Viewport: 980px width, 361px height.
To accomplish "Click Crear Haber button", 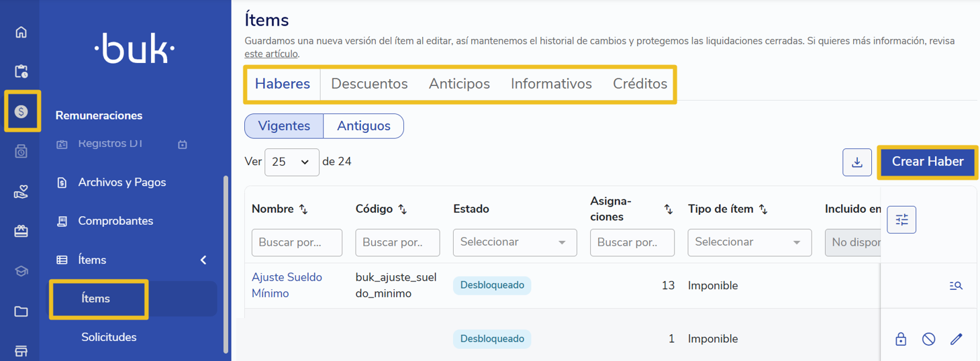I will [x=928, y=162].
